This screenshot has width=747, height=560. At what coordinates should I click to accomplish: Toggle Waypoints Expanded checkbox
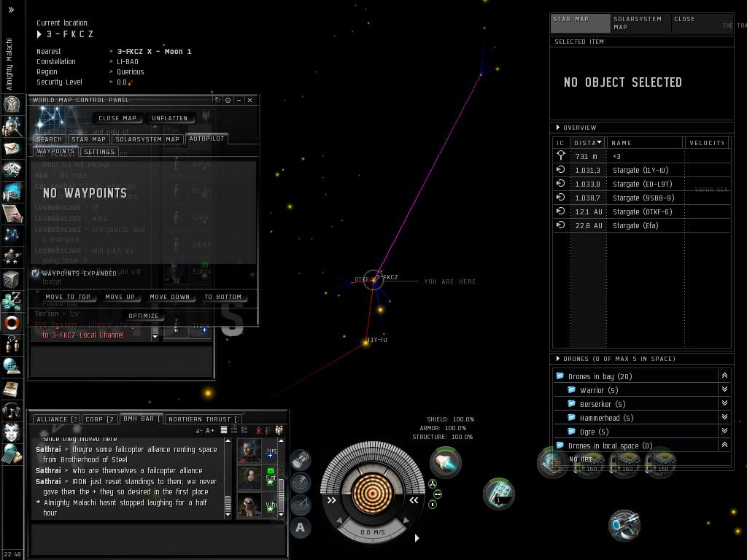[x=35, y=273]
